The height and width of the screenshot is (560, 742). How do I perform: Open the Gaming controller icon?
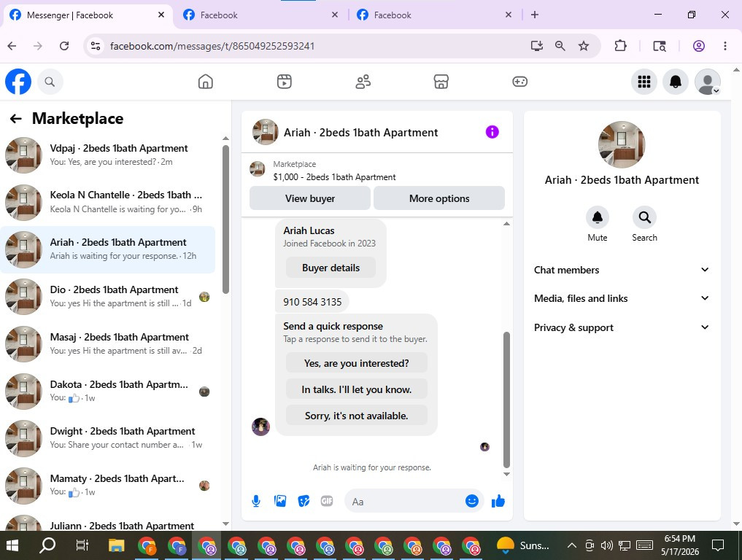pos(519,82)
